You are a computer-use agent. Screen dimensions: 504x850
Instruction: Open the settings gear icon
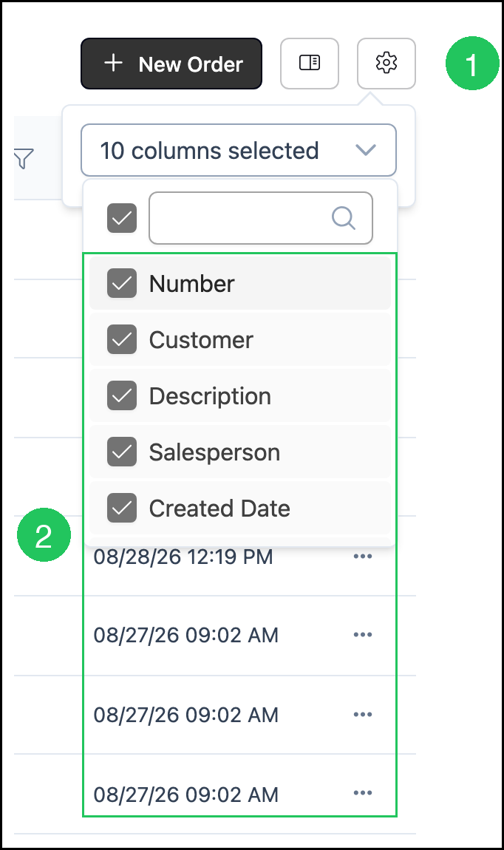(x=386, y=63)
